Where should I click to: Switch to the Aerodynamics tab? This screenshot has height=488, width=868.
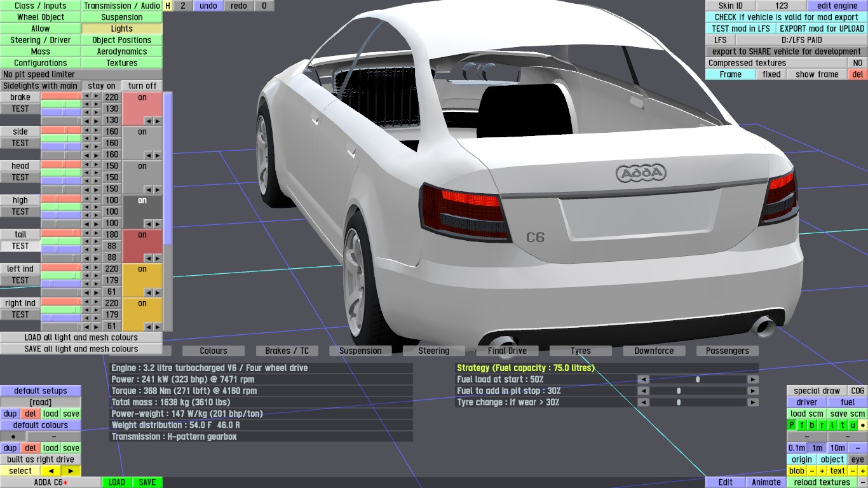[122, 51]
